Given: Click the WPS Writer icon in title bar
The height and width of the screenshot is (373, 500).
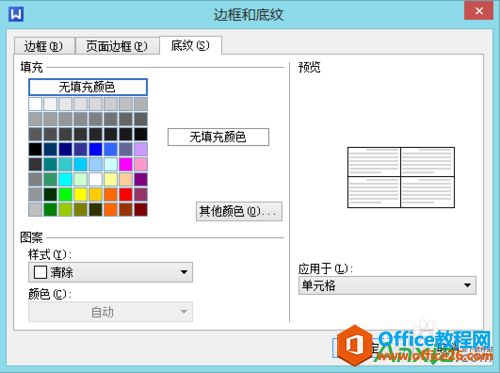Looking at the screenshot, I should (x=16, y=15).
